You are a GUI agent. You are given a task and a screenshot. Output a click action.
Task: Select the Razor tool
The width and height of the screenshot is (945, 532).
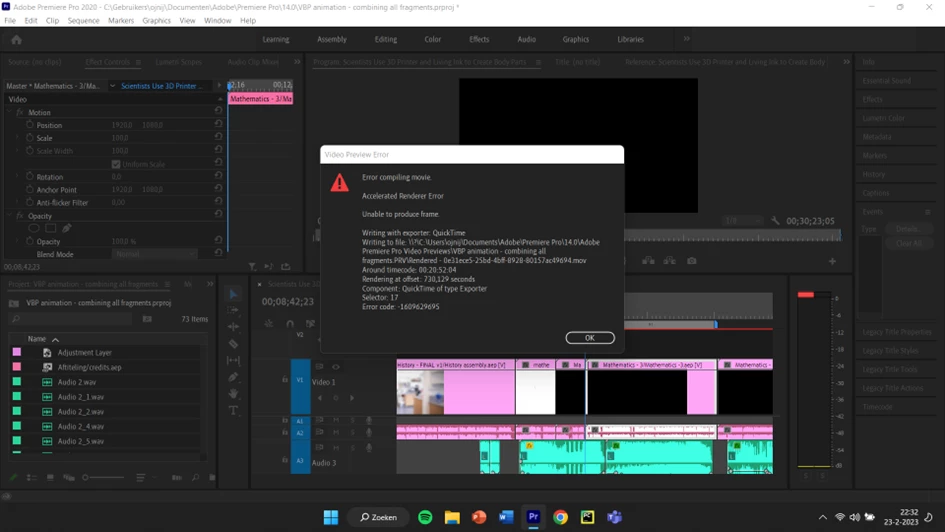[233, 343]
